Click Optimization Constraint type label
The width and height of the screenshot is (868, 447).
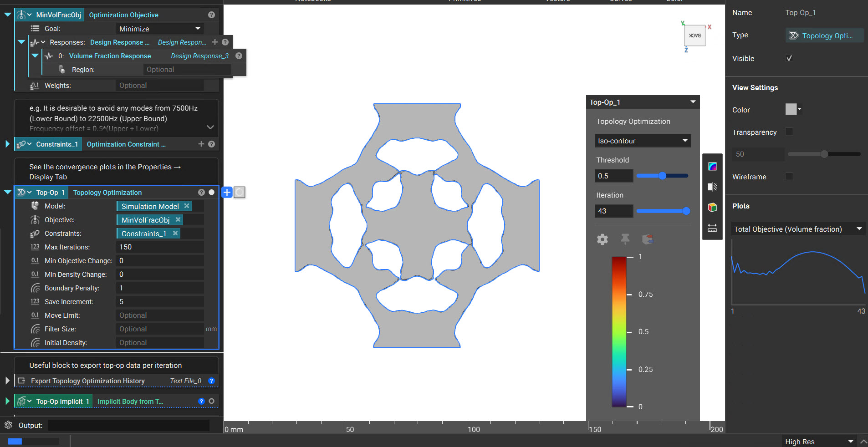126,144
